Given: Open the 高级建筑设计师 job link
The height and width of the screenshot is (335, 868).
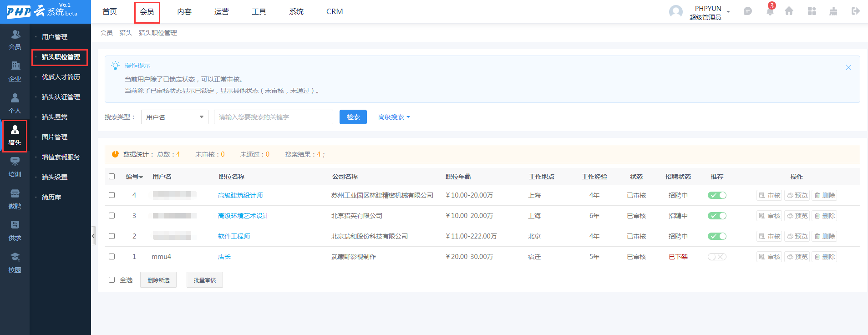Looking at the screenshot, I should tap(240, 195).
